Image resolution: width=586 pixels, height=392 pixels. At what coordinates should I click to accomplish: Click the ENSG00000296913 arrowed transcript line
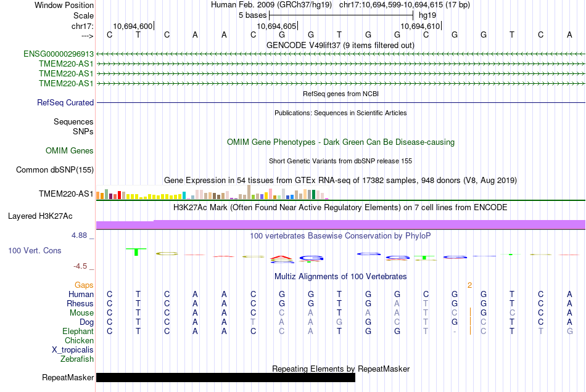(340, 54)
